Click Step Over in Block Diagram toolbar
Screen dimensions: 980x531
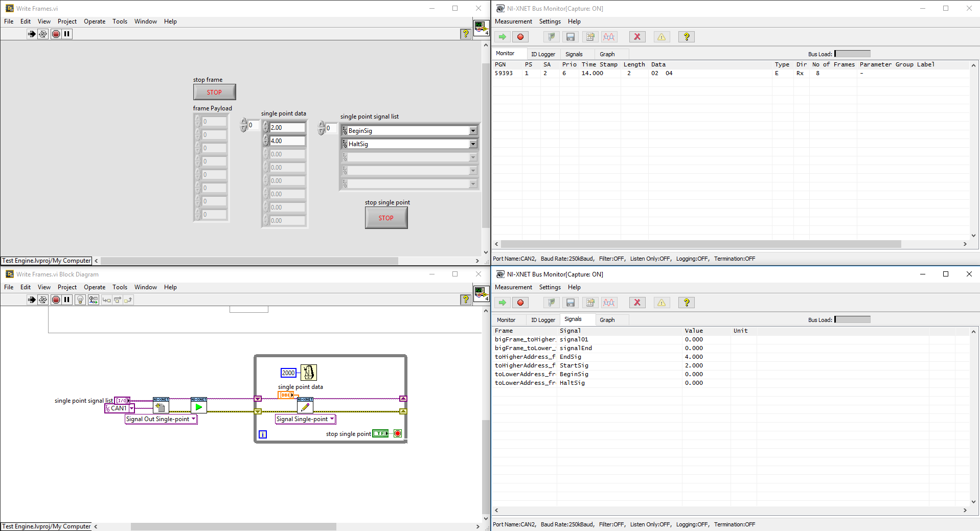tap(117, 299)
